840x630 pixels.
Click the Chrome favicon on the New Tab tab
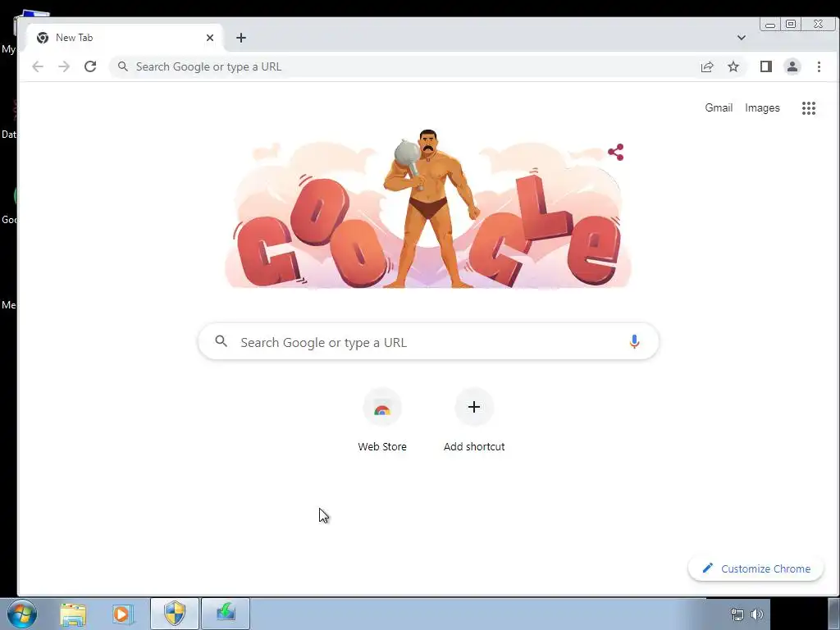pos(43,38)
